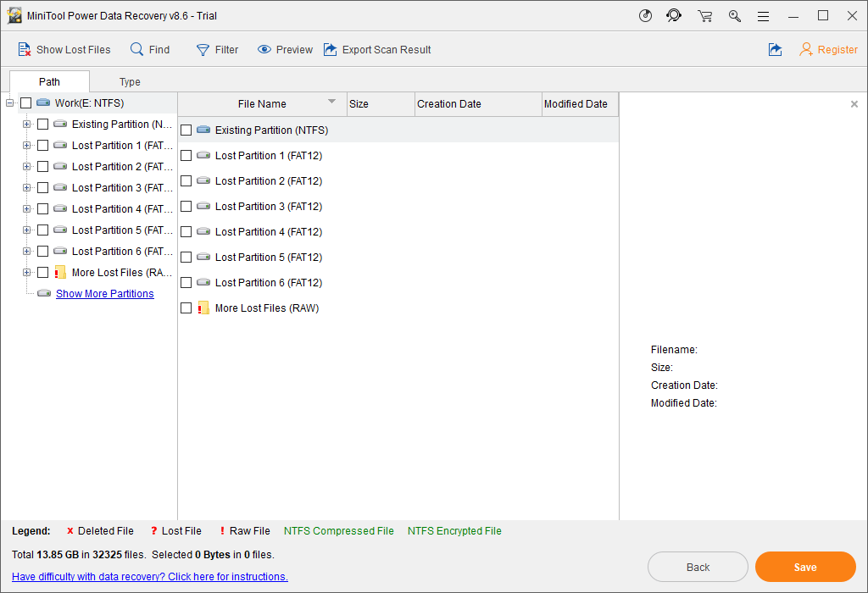The height and width of the screenshot is (593, 868).
Task: Click the drive icon beside Show More Partitions
Action: coord(44,294)
